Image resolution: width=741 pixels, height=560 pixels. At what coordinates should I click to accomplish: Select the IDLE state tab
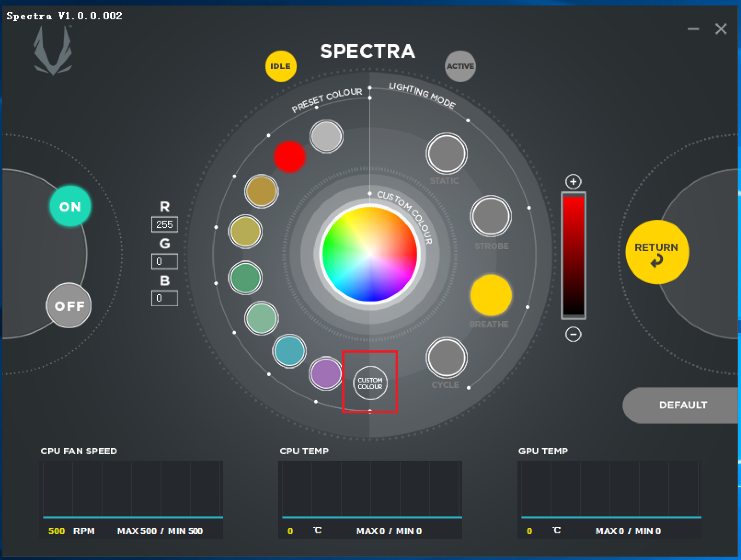click(x=281, y=66)
